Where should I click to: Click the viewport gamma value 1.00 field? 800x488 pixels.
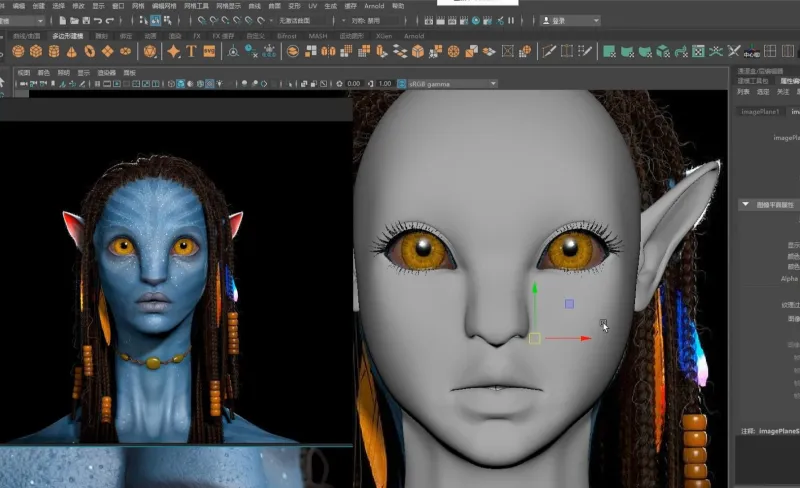click(385, 84)
